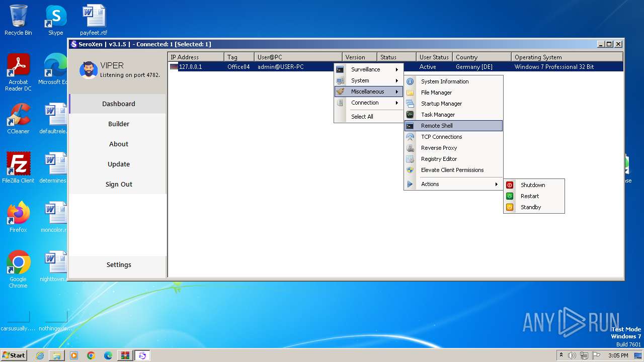Click the System menu computer icon
The height and width of the screenshot is (362, 644).
pyautogui.click(x=340, y=80)
